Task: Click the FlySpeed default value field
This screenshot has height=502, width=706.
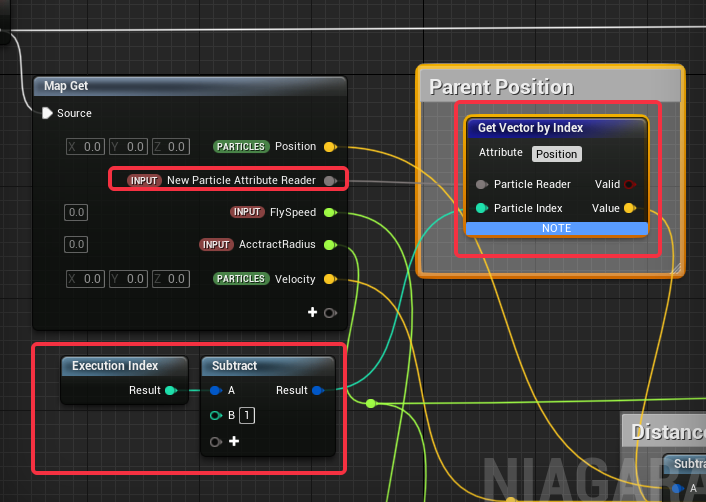Action: pyautogui.click(x=76, y=213)
